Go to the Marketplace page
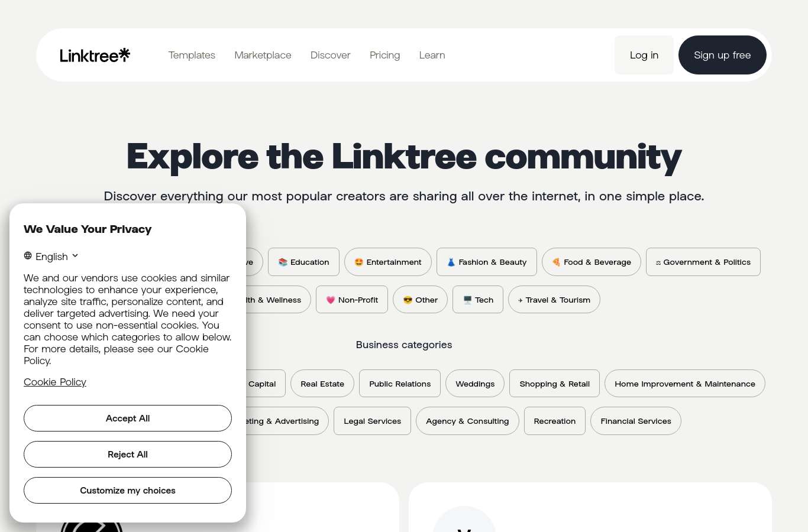The width and height of the screenshot is (808, 532). click(x=263, y=55)
